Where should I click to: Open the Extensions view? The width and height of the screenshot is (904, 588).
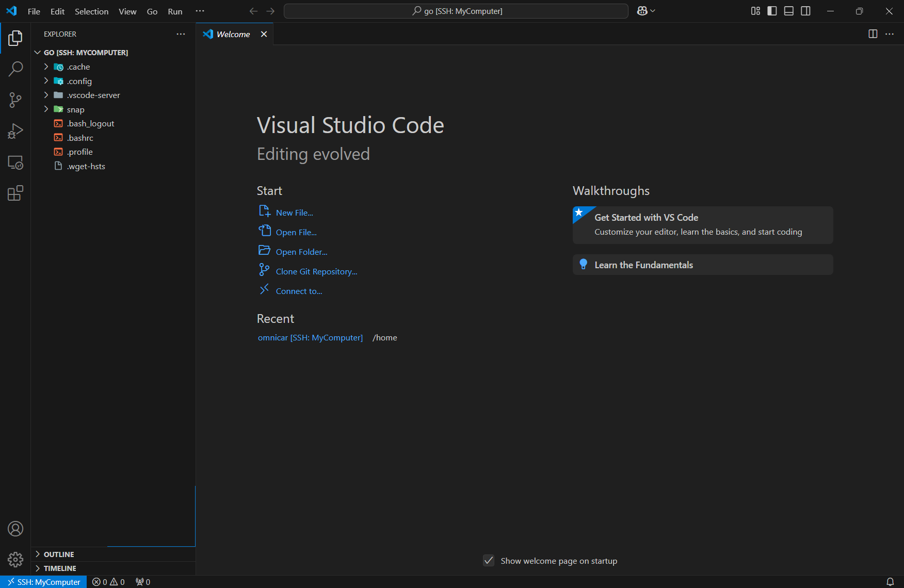pyautogui.click(x=15, y=193)
